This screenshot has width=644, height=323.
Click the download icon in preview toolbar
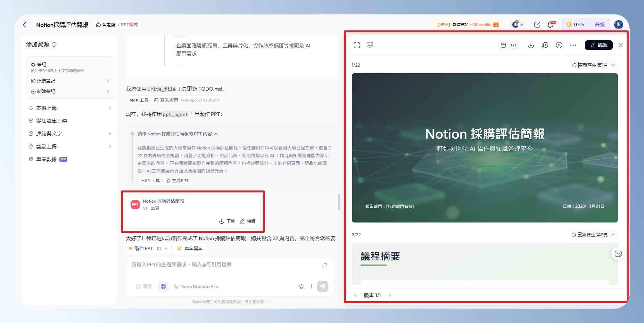[531, 45]
